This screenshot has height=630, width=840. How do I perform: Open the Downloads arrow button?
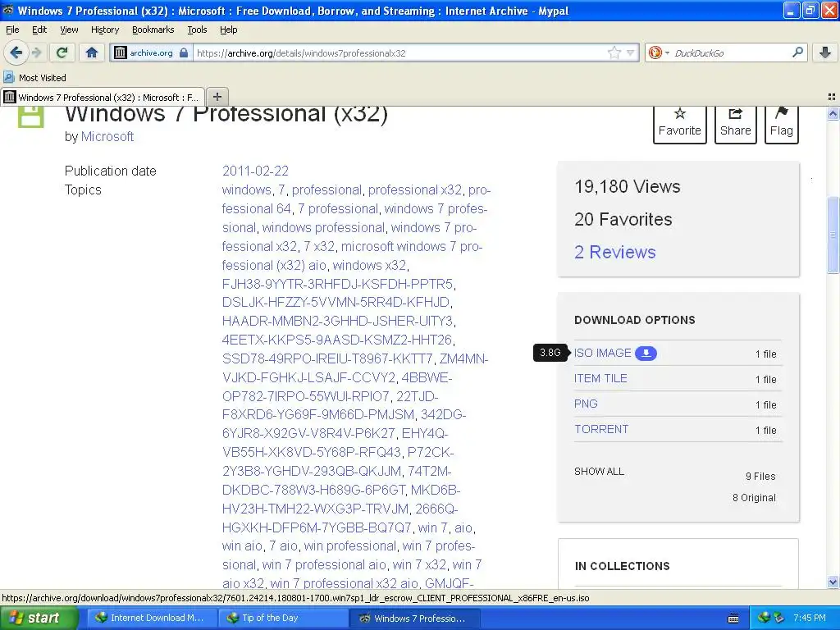tap(825, 52)
